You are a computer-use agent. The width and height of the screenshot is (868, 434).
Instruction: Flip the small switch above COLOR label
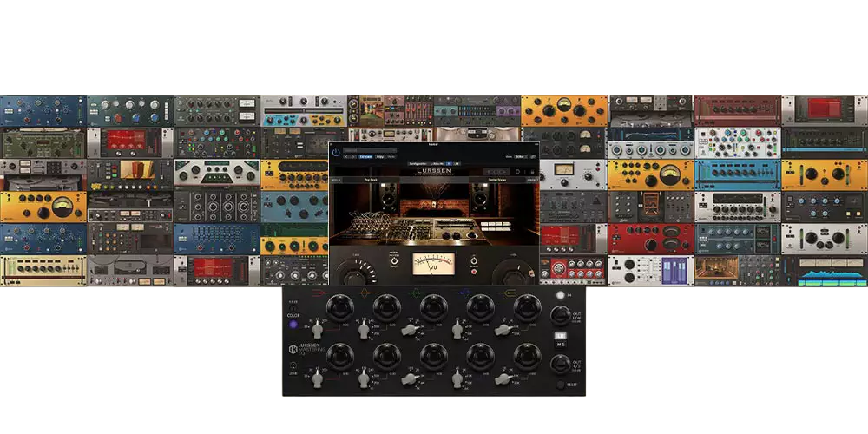[x=293, y=307]
